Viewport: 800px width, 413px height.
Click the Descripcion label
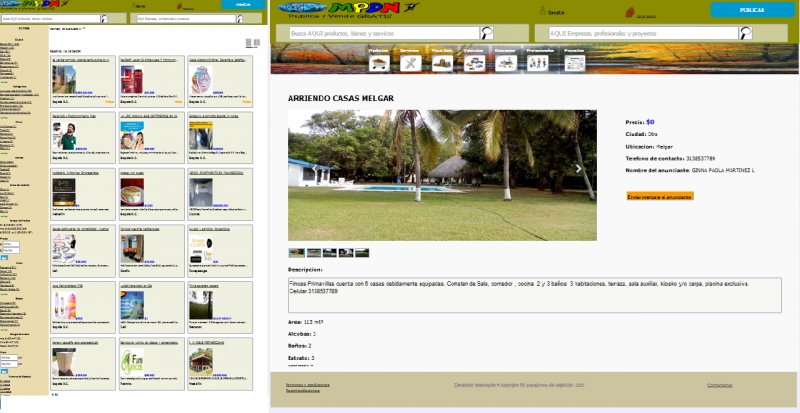click(x=305, y=270)
